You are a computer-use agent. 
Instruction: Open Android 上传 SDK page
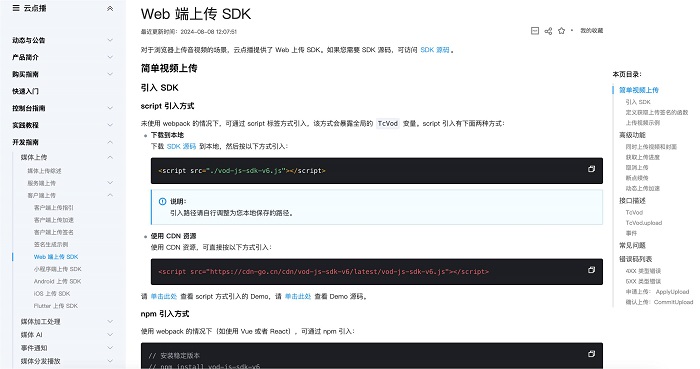coord(57,281)
